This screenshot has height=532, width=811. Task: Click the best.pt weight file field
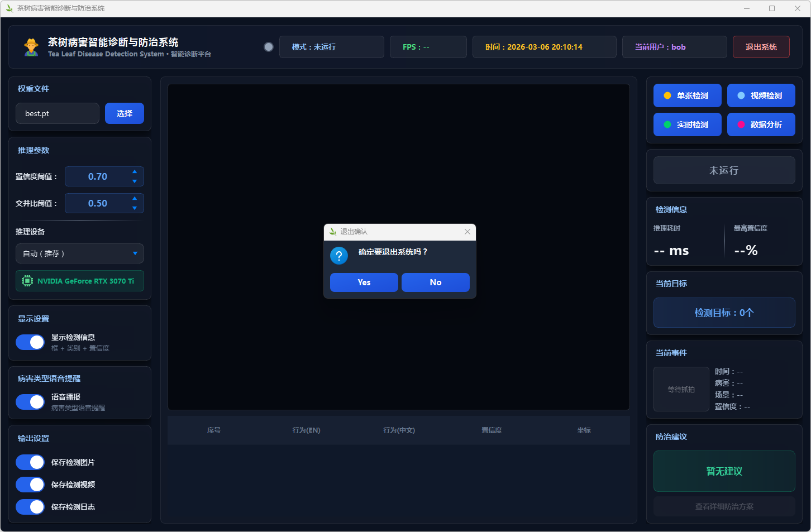(58, 113)
